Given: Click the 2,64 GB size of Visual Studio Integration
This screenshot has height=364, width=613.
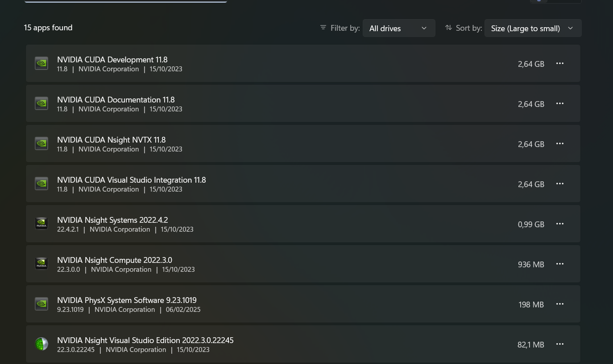Looking at the screenshot, I should click(x=531, y=184).
